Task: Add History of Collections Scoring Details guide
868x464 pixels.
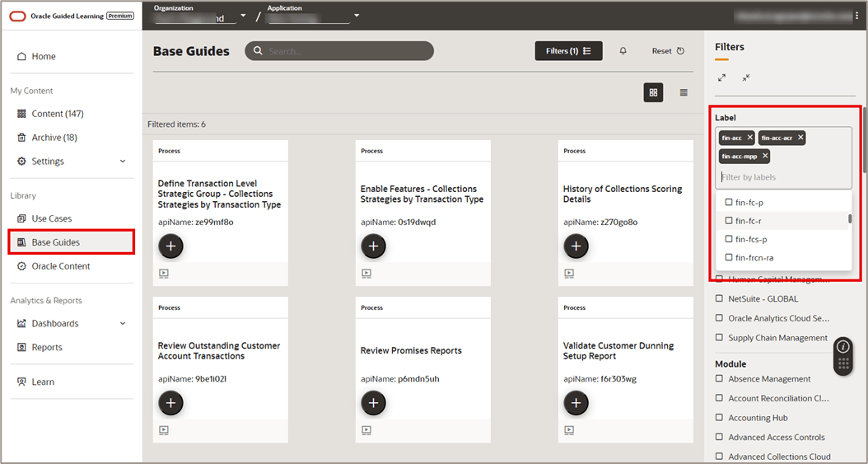Action: (576, 246)
